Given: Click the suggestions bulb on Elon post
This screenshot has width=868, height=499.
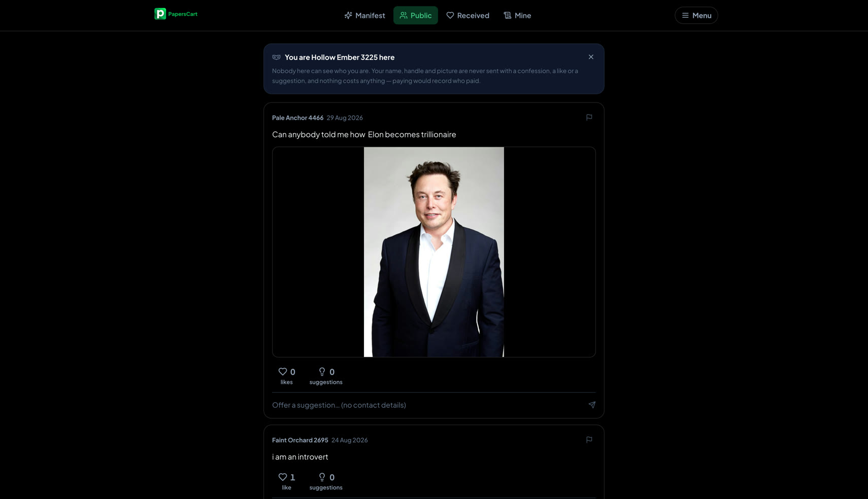Looking at the screenshot, I should (x=326, y=376).
